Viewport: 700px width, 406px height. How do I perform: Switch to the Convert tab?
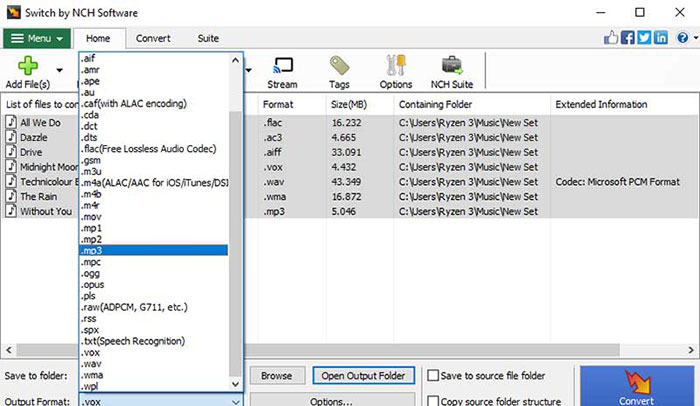[x=153, y=38]
